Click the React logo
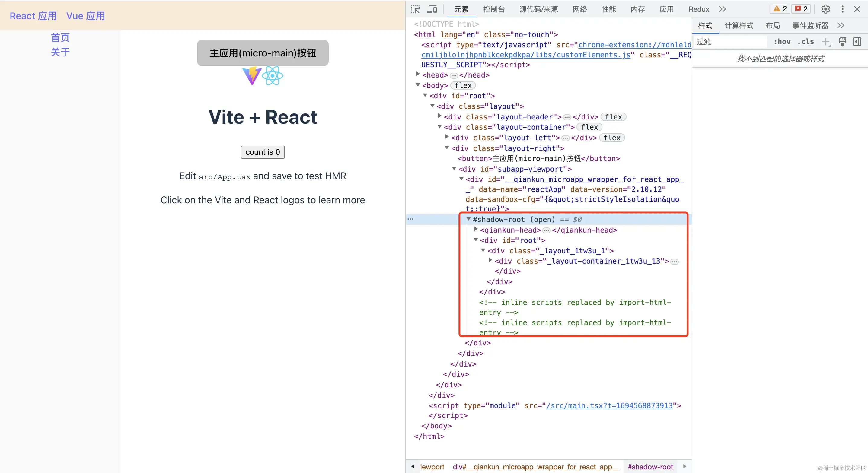The image size is (868, 473). [x=272, y=76]
